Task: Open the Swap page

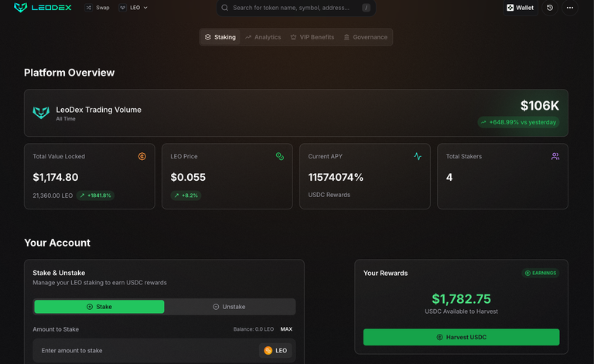Action: (97, 8)
